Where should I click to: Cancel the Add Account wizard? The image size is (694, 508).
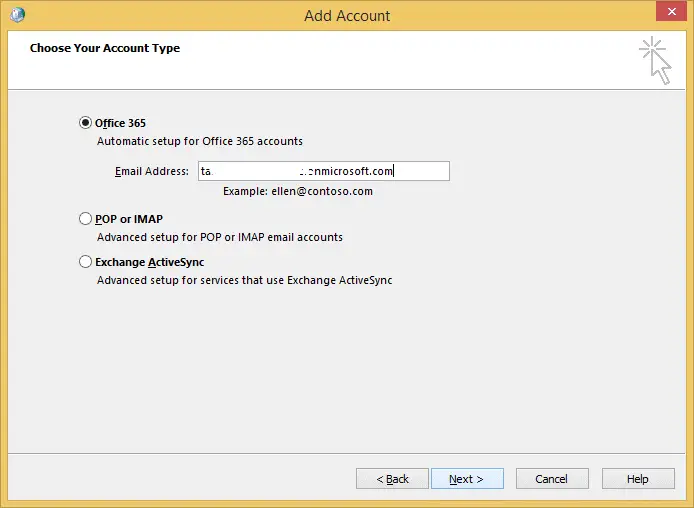[552, 479]
